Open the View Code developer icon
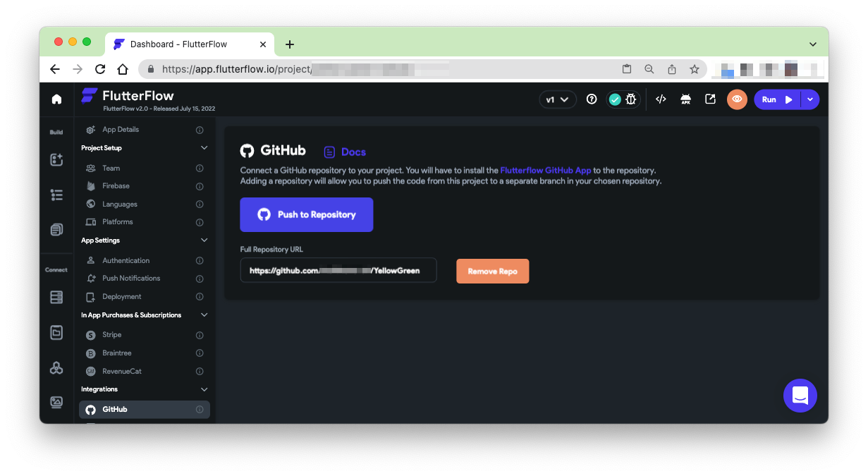 point(661,99)
